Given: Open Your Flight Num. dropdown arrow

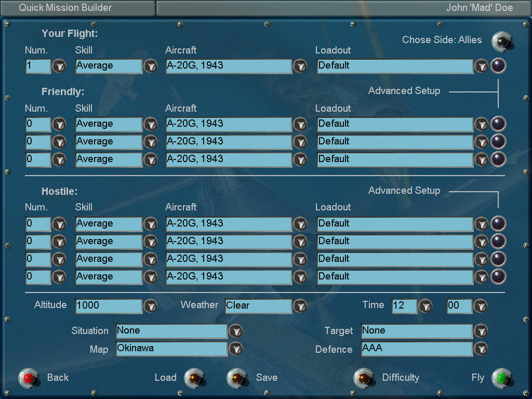Looking at the screenshot, I should 59,66.
